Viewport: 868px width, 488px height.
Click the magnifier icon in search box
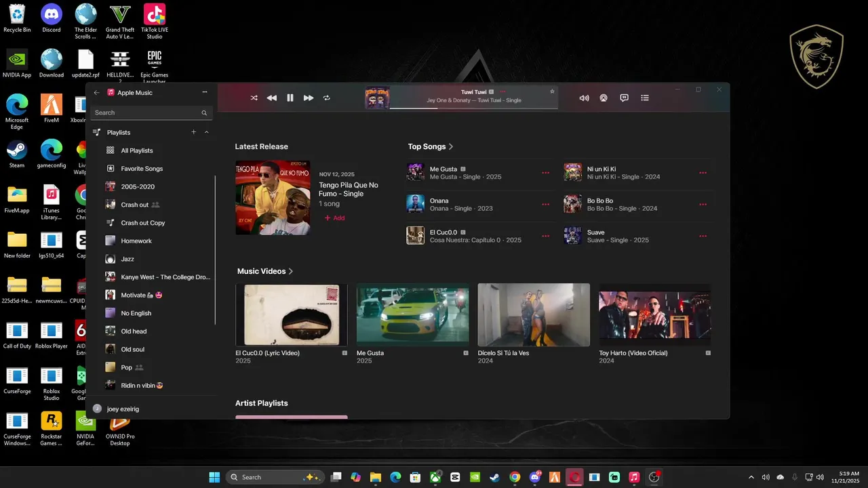coord(204,113)
